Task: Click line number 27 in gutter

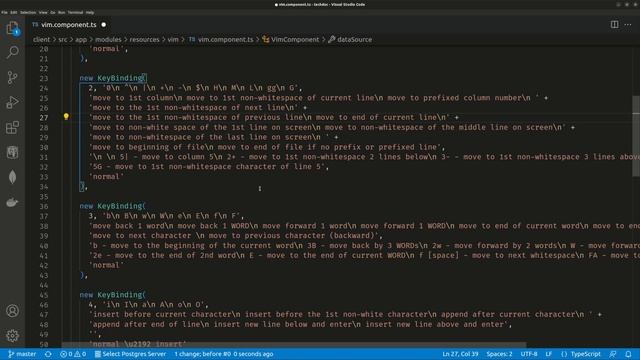Action: (x=44, y=118)
